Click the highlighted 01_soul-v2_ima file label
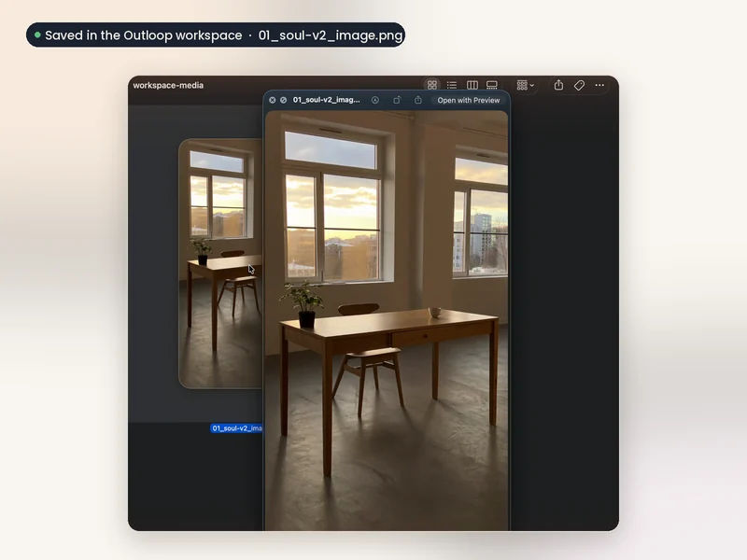 [237, 428]
